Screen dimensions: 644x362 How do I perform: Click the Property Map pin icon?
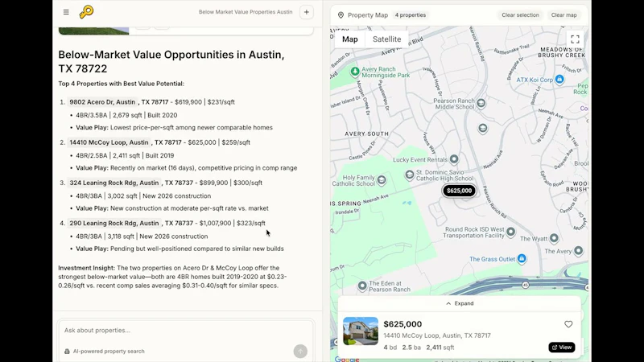[x=341, y=15]
